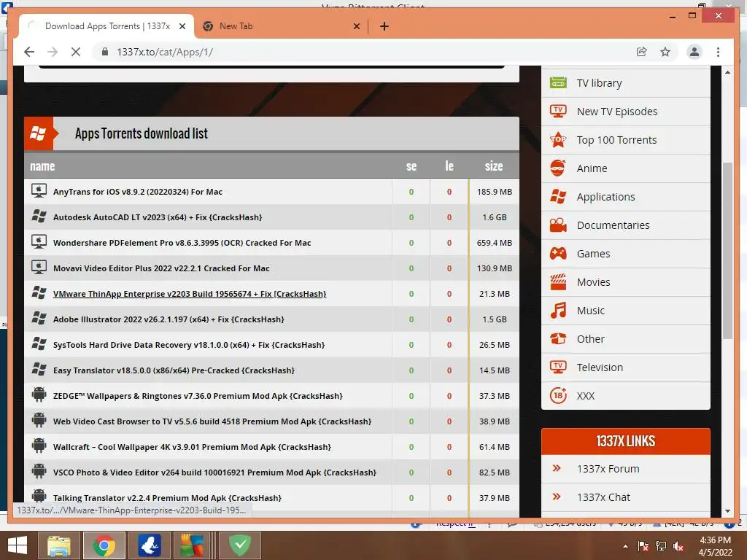Click the Games controller icon
Viewport: 747px width, 560px height.
click(x=558, y=253)
